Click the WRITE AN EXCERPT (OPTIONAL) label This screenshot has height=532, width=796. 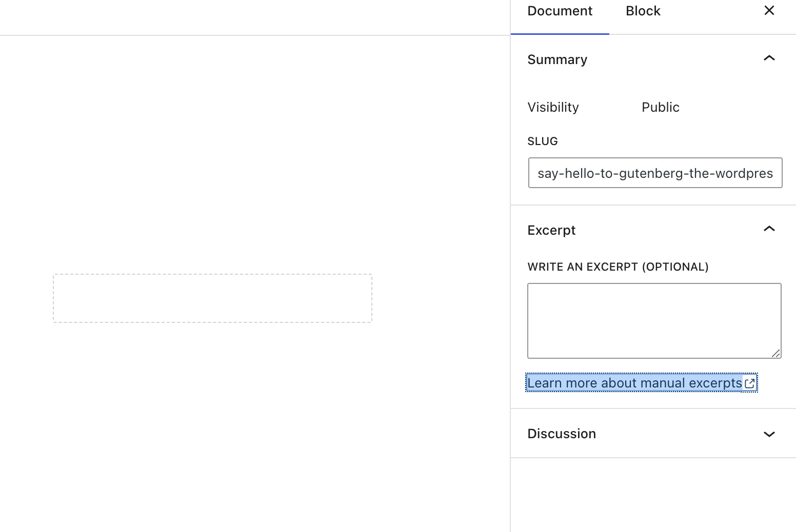[618, 267]
